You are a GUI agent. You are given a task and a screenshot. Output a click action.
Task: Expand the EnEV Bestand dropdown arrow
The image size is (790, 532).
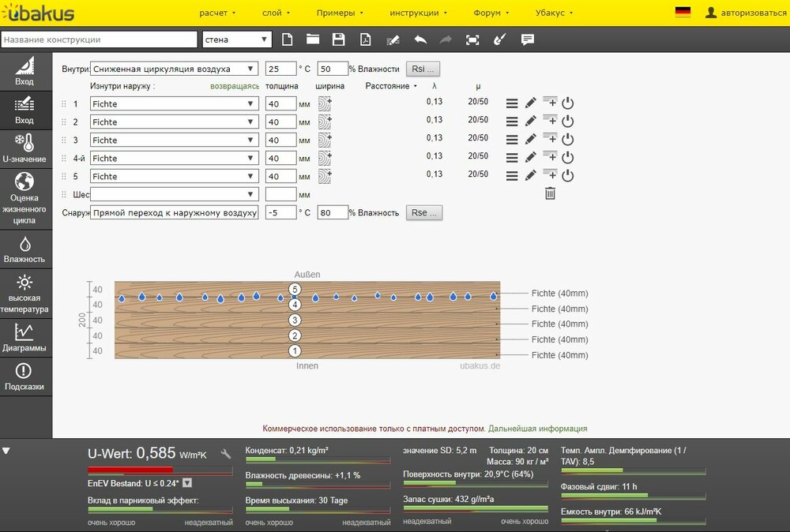[x=187, y=483]
